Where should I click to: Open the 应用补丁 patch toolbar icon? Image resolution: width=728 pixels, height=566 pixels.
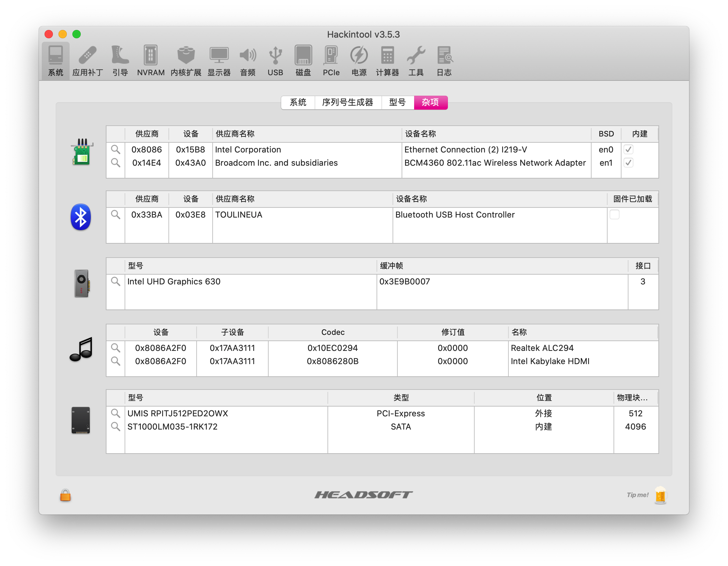point(88,61)
